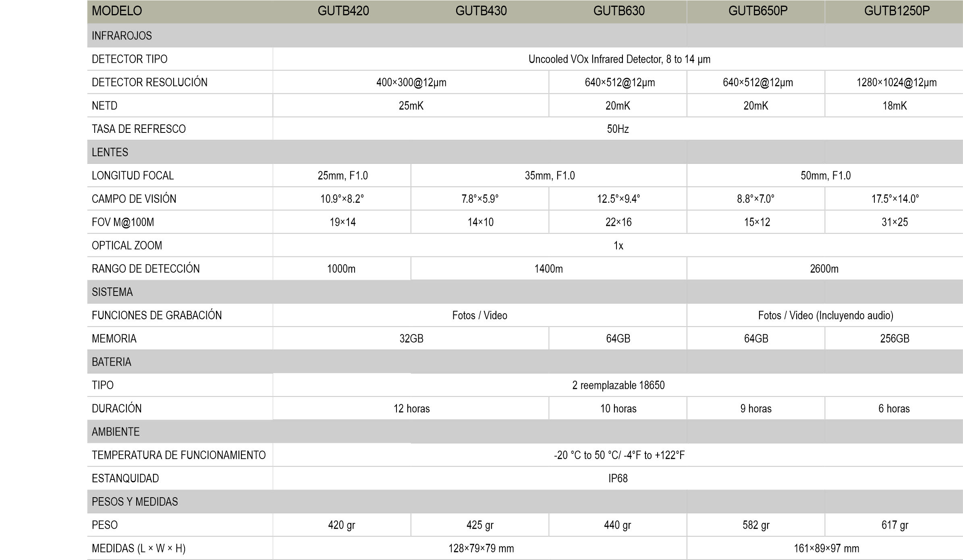Image resolution: width=963 pixels, height=560 pixels.
Task: Click the BATERIA section heading
Action: pos(111,362)
